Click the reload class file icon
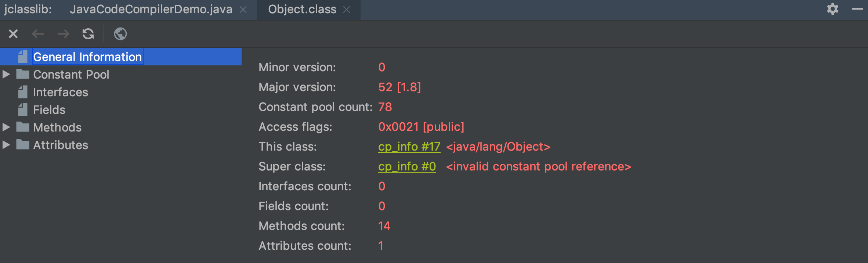Viewport: 868px width, 263px height. tap(88, 34)
